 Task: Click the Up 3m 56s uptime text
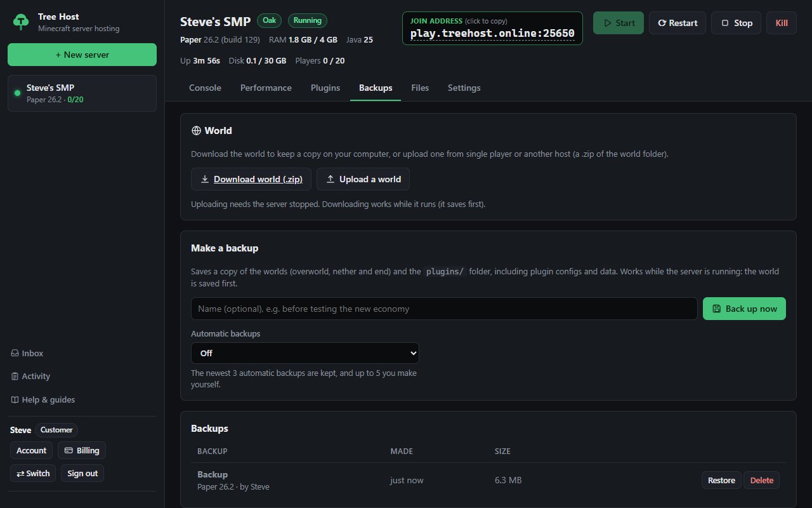(200, 61)
